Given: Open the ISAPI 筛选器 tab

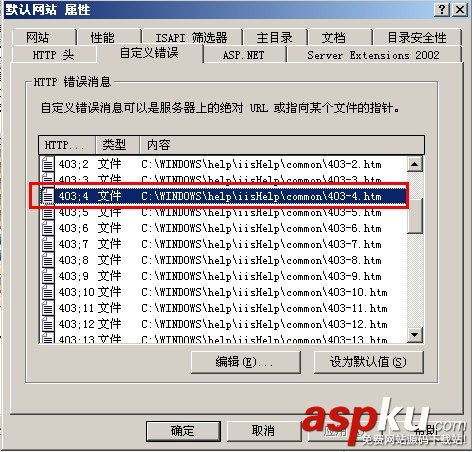Looking at the screenshot, I should (x=192, y=37).
